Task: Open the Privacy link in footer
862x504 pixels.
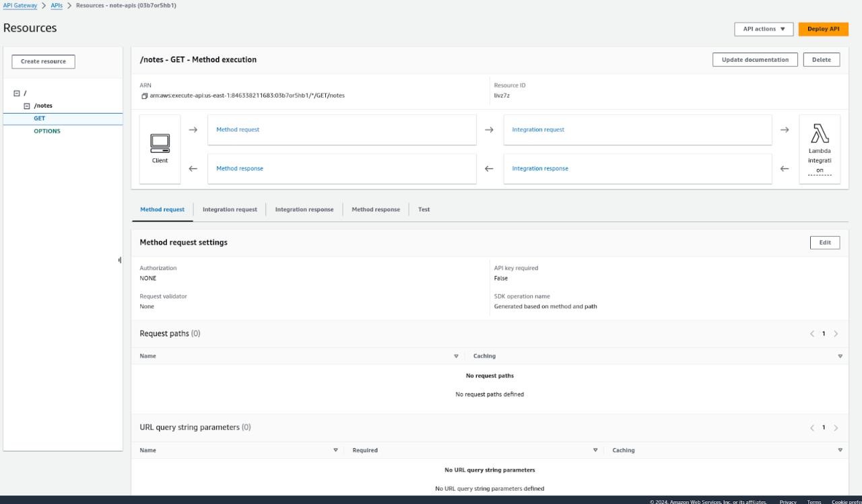Action: pyautogui.click(x=788, y=501)
